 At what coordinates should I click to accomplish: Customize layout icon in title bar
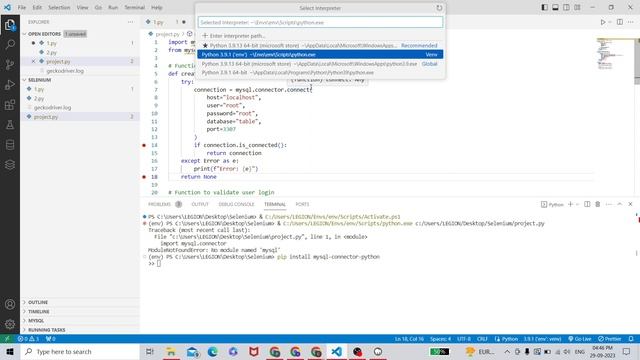click(x=577, y=7)
